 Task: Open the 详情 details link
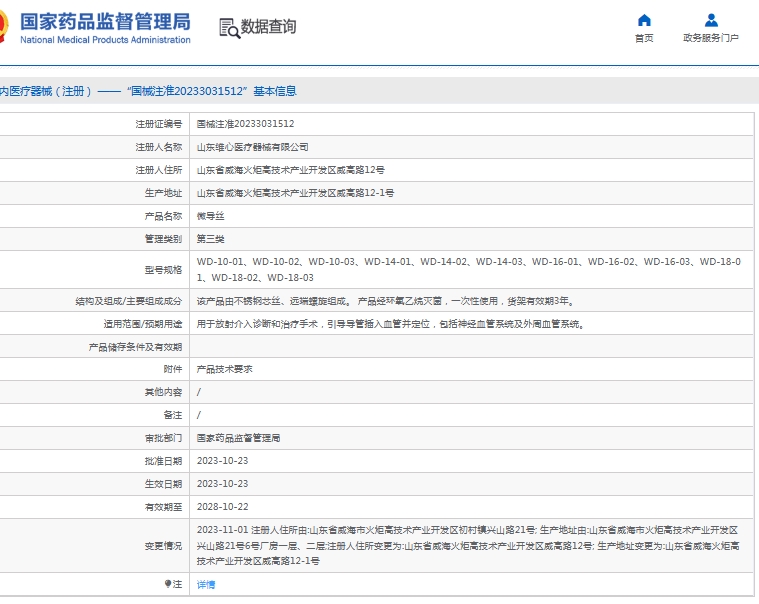pyautogui.click(x=206, y=585)
